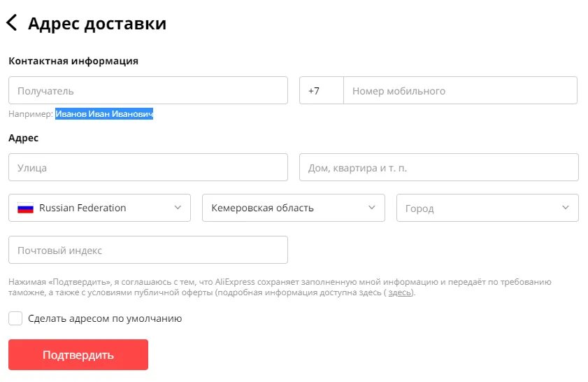Open the Город city dropdown
Viewport: 588px width, 382px height.
coord(487,208)
